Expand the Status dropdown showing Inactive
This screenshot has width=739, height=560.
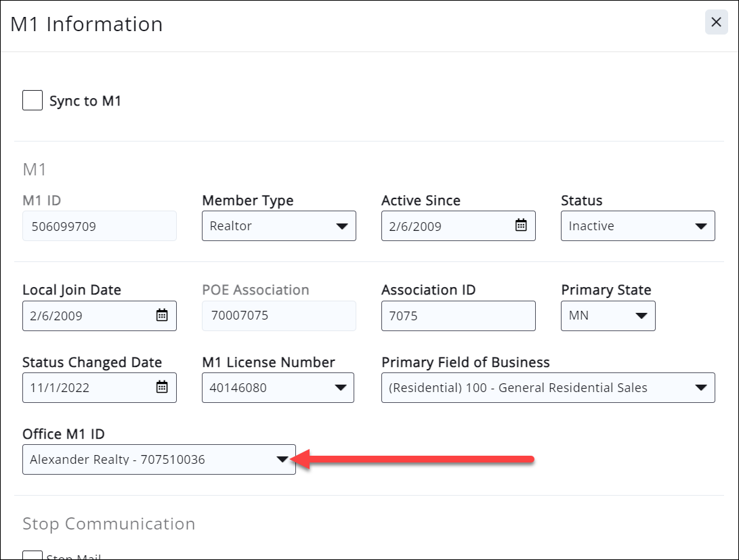[x=701, y=226]
